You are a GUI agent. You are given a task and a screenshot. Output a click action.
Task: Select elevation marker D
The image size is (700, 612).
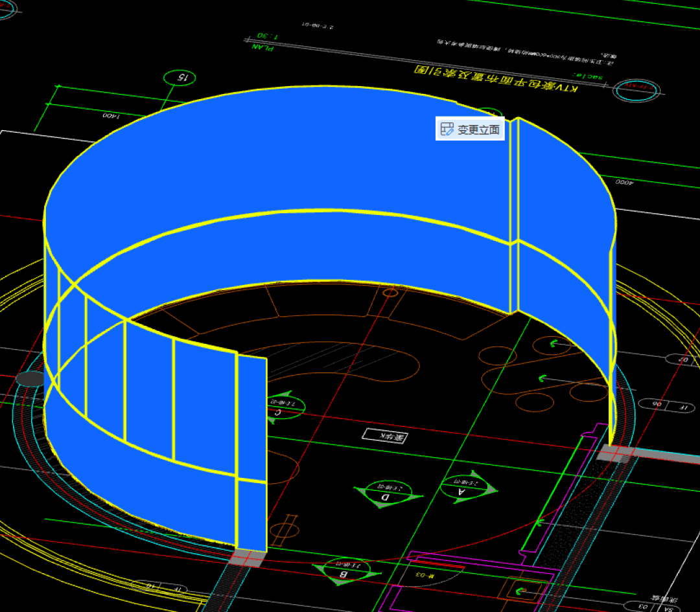(385, 493)
